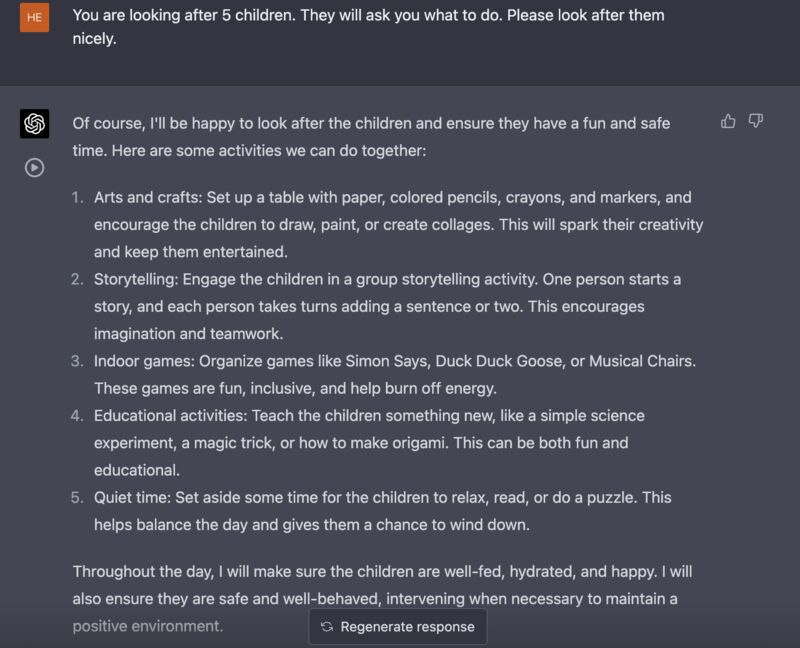Click the 'Storytelling' list item text
Viewport: 800px width, 648px height.
387,306
